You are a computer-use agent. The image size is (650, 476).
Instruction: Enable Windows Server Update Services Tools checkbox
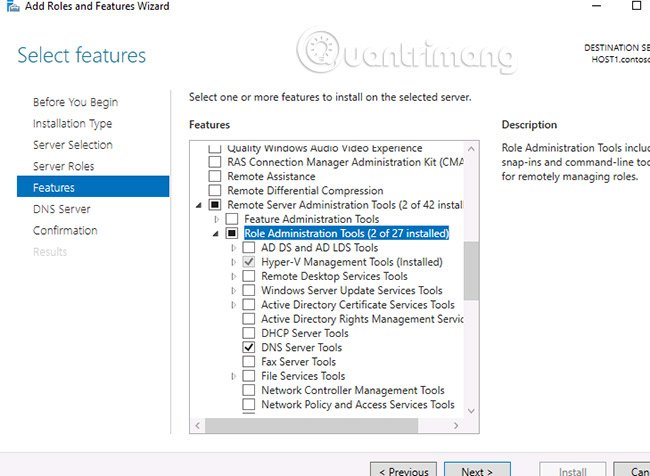click(x=249, y=290)
